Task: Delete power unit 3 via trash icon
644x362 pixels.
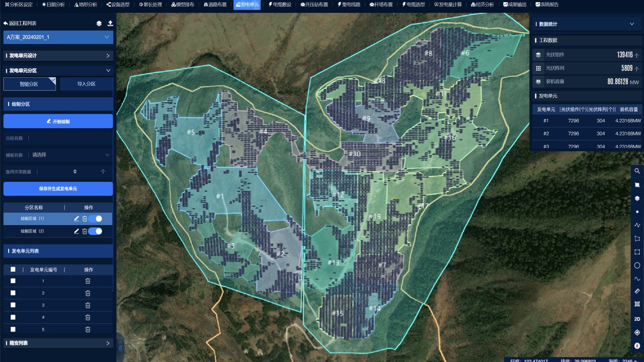Action: [88, 305]
